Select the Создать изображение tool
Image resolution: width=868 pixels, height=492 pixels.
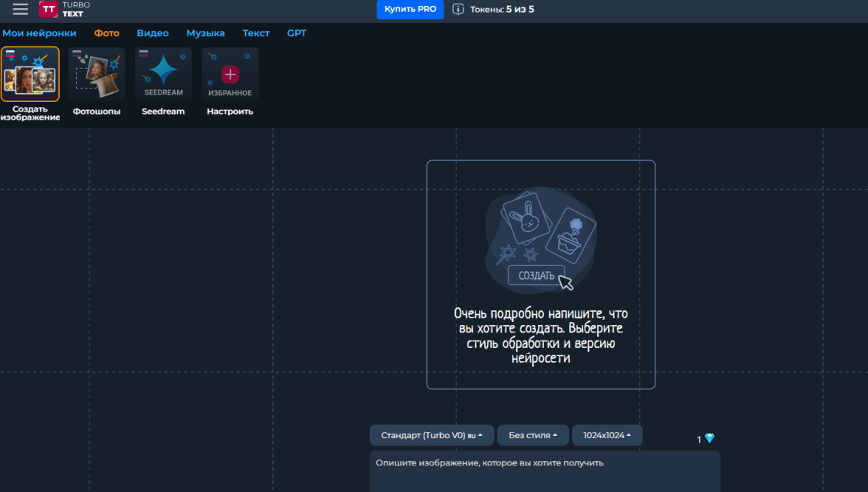(x=30, y=75)
